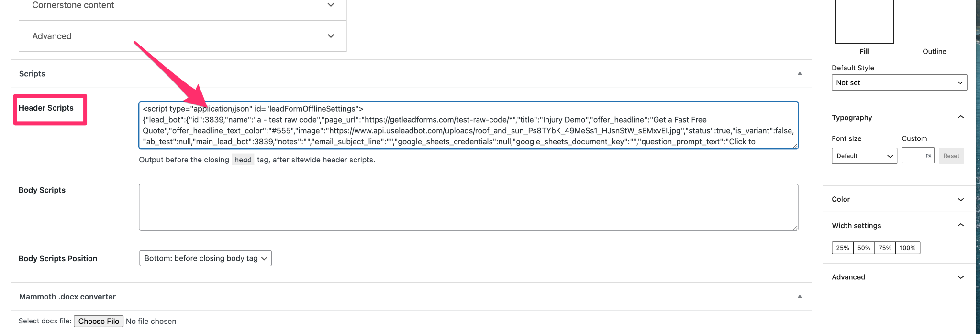Set width to 50%
The image size is (980, 334).
864,248
